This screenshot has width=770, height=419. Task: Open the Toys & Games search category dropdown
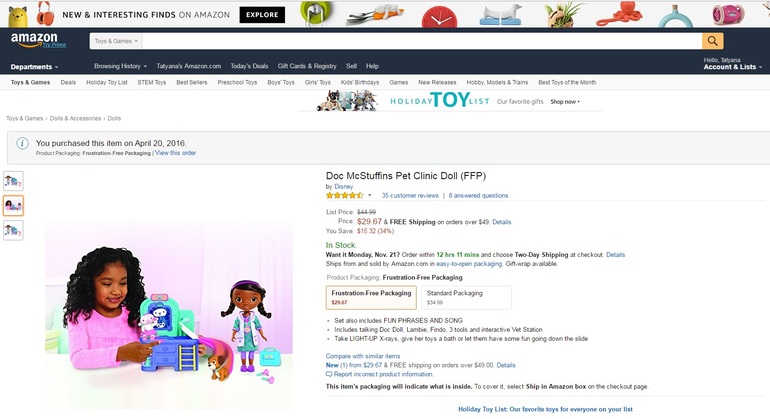[116, 41]
